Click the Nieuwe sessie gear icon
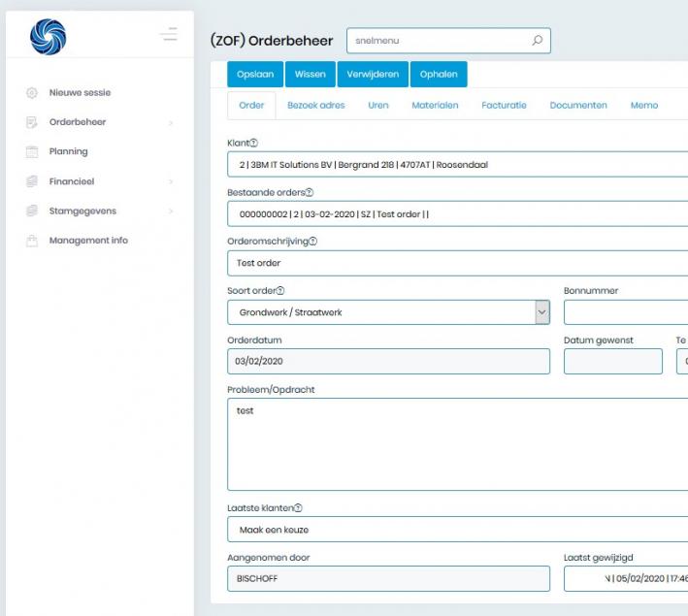This screenshot has width=688, height=616. tap(31, 93)
